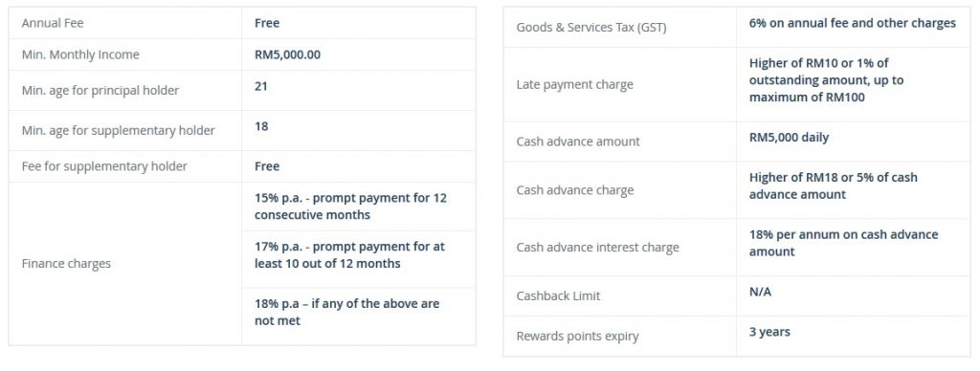Screen dimensions: 980x371
Task: Select the value 21 for principal holder age
Action: pos(261,86)
